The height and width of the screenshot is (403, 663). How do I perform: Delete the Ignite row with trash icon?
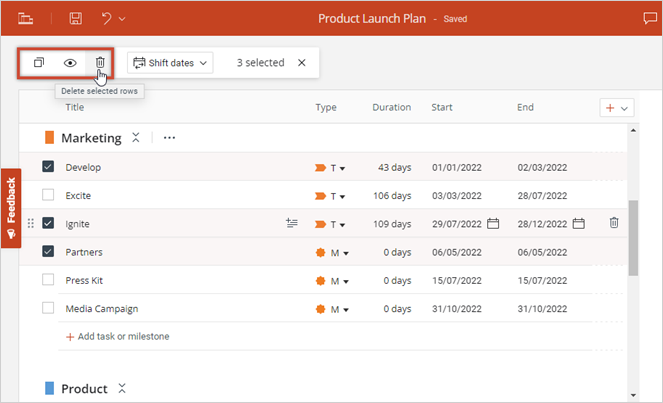(x=614, y=222)
